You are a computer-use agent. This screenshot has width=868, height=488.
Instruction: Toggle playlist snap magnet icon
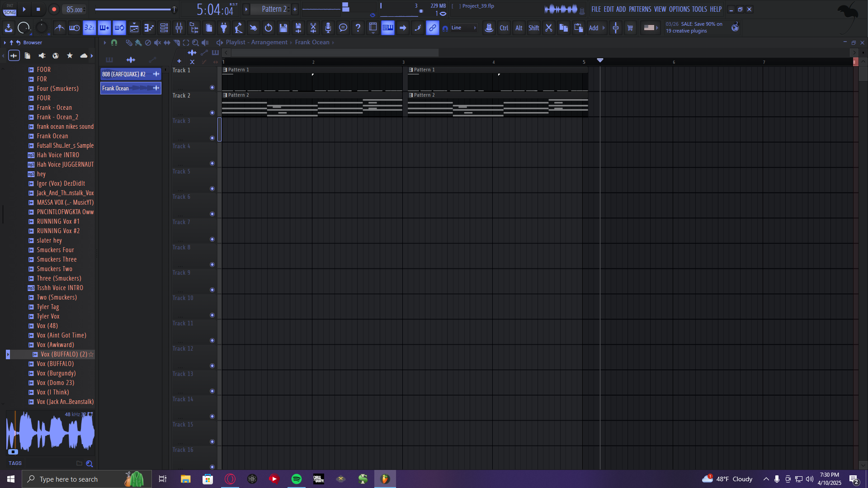tap(114, 42)
